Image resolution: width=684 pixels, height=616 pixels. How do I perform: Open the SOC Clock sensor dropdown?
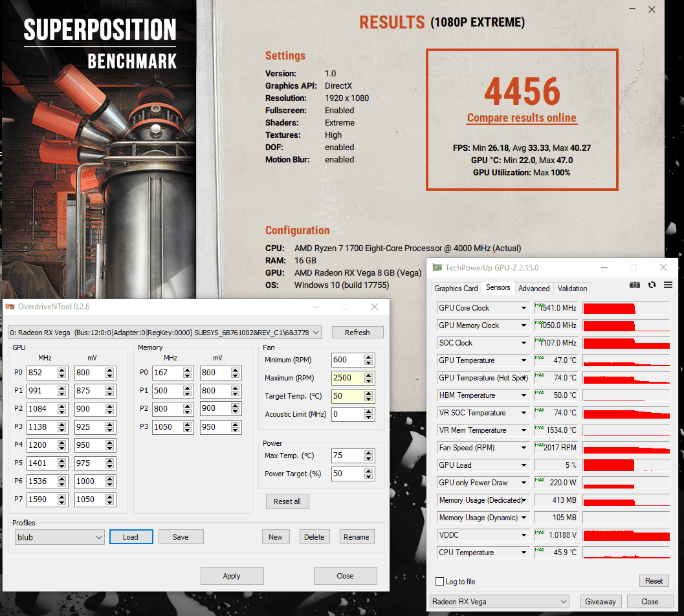(x=524, y=343)
